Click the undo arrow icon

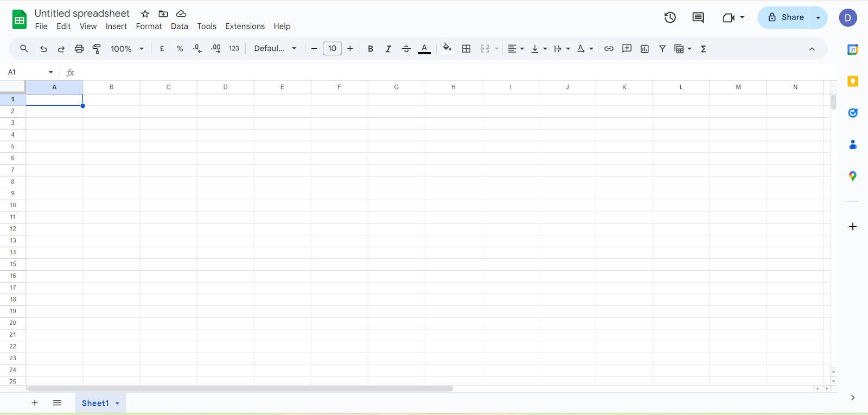tap(43, 49)
